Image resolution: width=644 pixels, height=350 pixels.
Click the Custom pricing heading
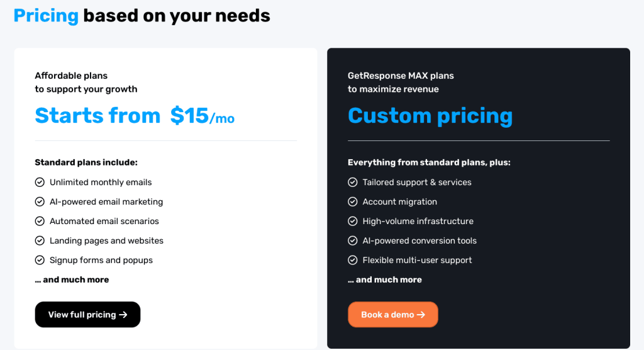(430, 116)
